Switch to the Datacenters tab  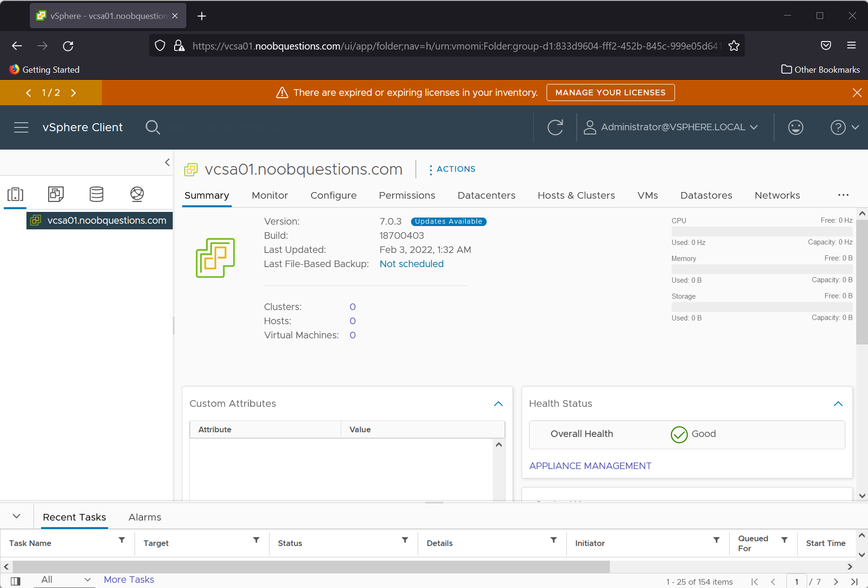point(487,195)
